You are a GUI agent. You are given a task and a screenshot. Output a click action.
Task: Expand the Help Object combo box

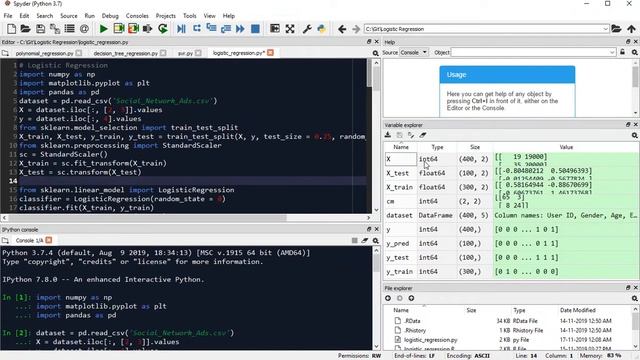tap(612, 52)
